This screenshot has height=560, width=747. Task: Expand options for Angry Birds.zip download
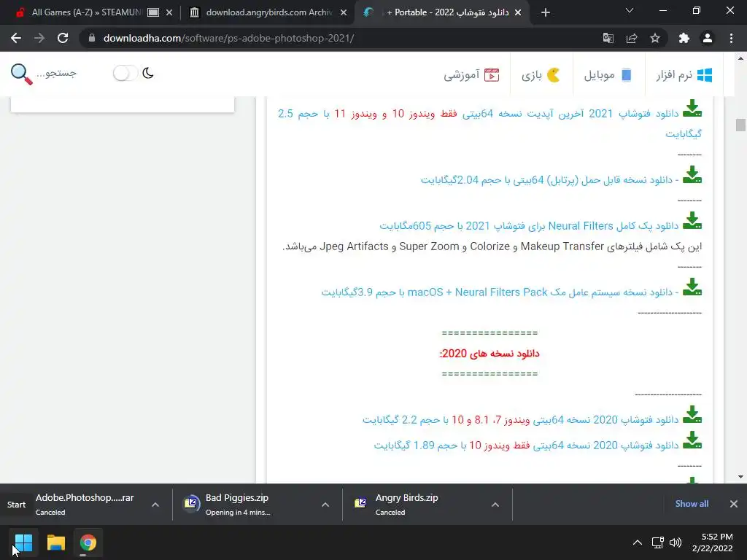pos(495,505)
